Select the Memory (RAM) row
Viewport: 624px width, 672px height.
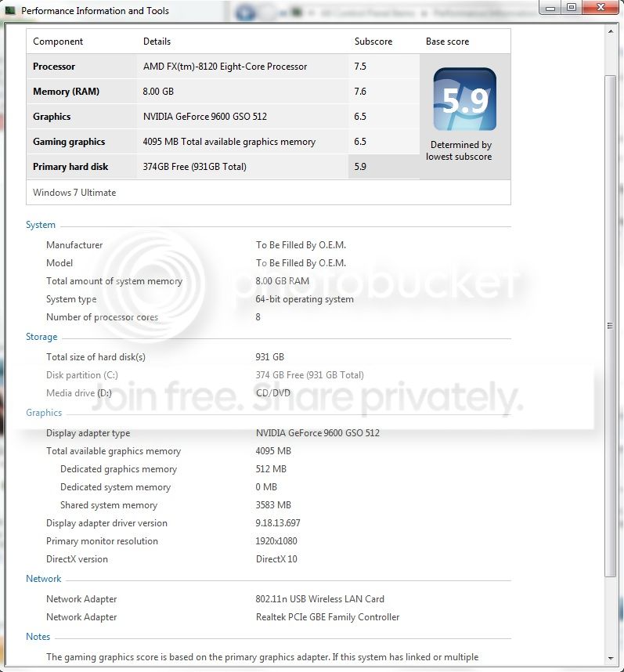click(x=222, y=92)
